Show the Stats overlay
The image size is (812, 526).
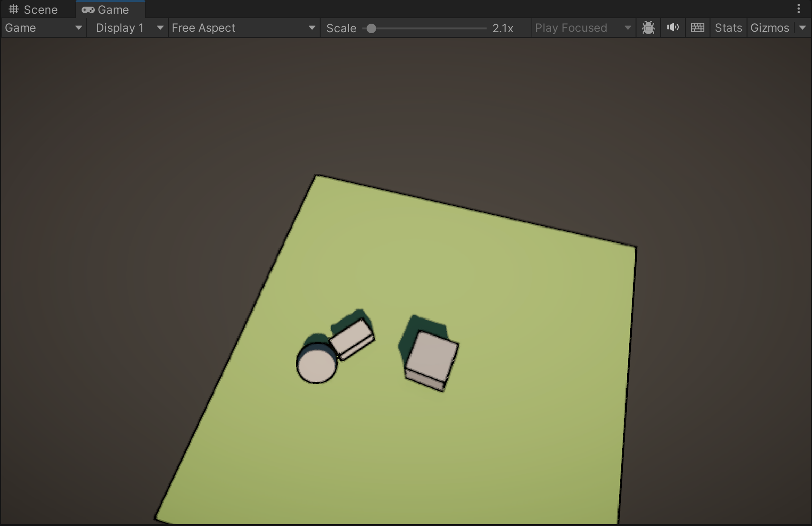[x=728, y=28]
